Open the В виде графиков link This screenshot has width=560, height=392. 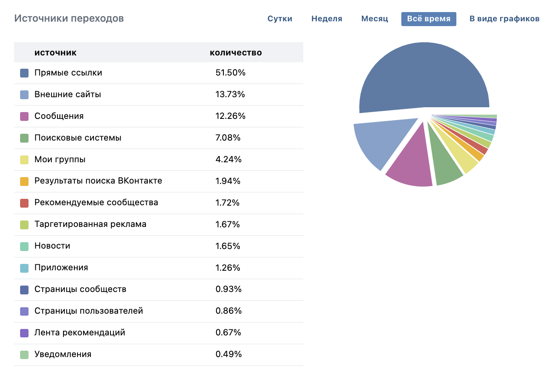(x=504, y=19)
